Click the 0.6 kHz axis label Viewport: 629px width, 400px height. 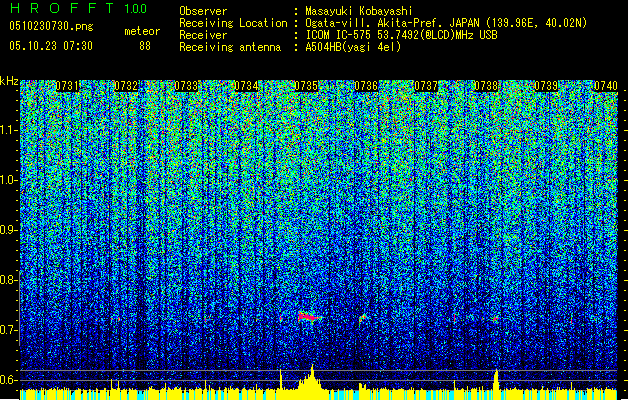coord(9,380)
